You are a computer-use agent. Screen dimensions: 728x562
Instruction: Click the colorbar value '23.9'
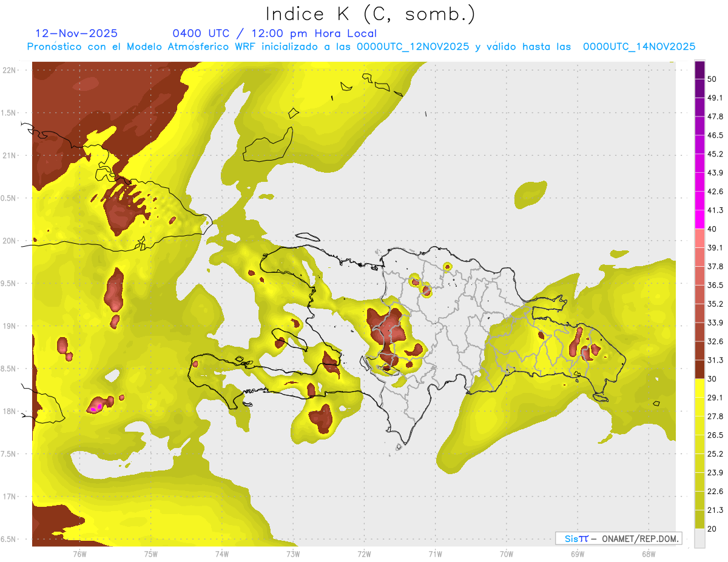(x=715, y=472)
